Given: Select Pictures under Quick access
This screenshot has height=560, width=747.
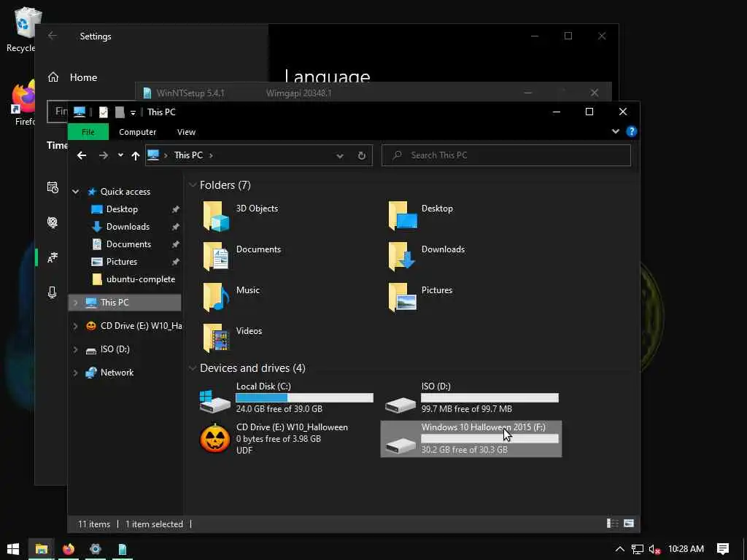Looking at the screenshot, I should pyautogui.click(x=122, y=262).
